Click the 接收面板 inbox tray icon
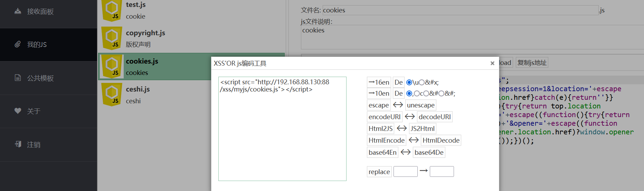The image size is (644, 191). click(18, 11)
